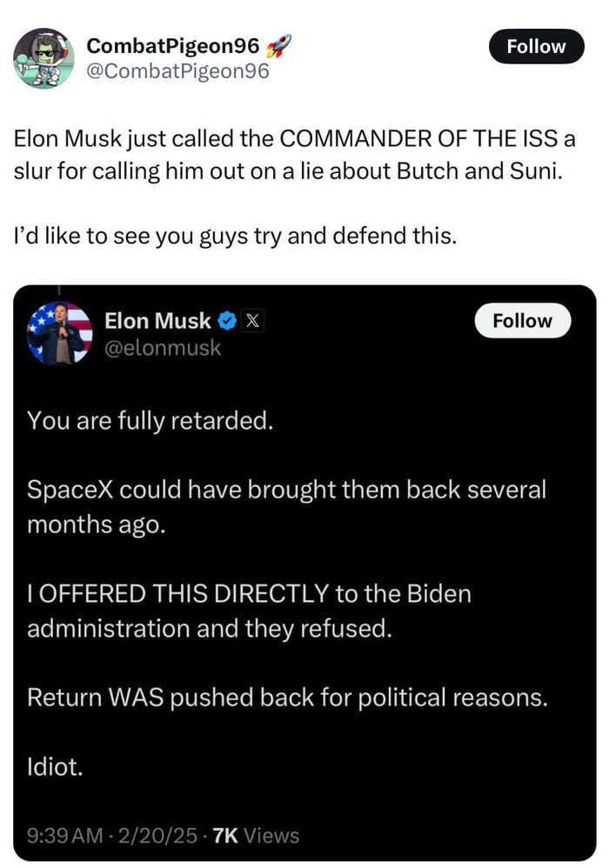Click Elon Musk's avatar in the quoted tweet
This screenshot has width=609, height=868.
[x=59, y=337]
